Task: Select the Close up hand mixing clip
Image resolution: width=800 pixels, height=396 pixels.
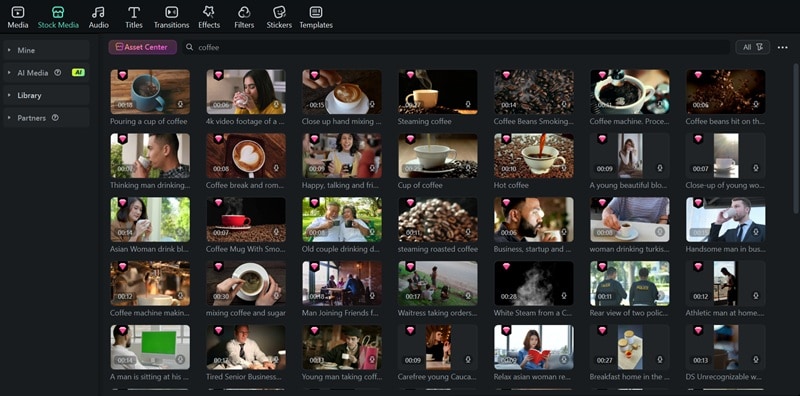Action: coord(342,92)
